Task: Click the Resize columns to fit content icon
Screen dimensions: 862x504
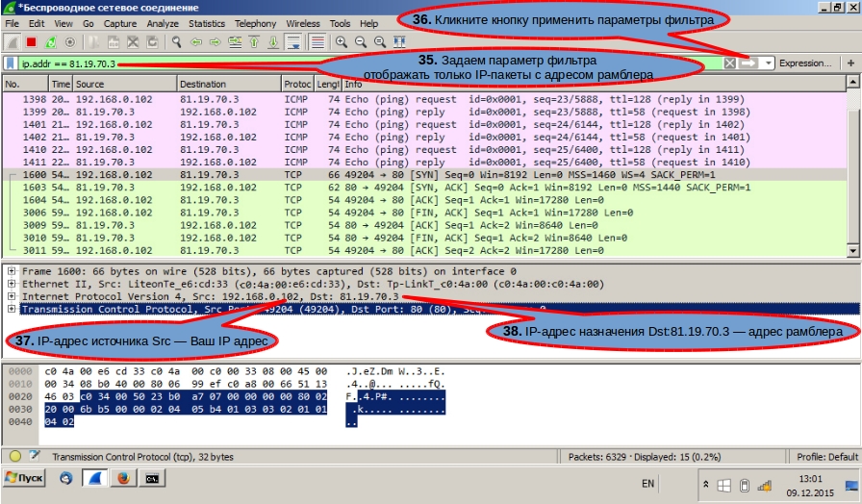Action: click(x=399, y=42)
